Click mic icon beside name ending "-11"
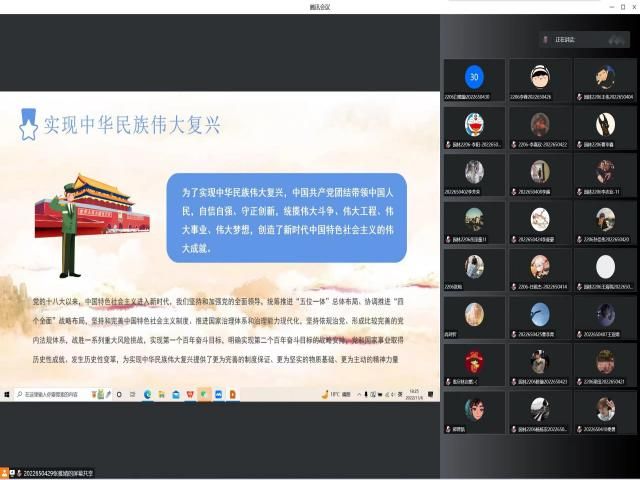 tap(579, 192)
